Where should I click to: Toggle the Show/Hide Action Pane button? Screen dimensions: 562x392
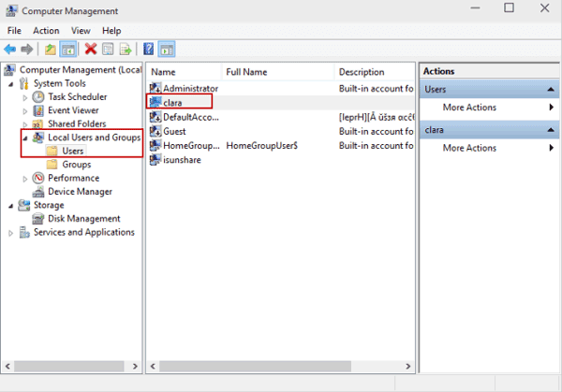pyautogui.click(x=167, y=49)
